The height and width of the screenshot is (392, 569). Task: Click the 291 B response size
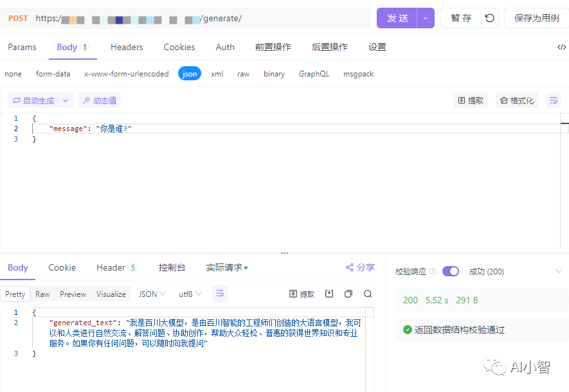click(467, 300)
